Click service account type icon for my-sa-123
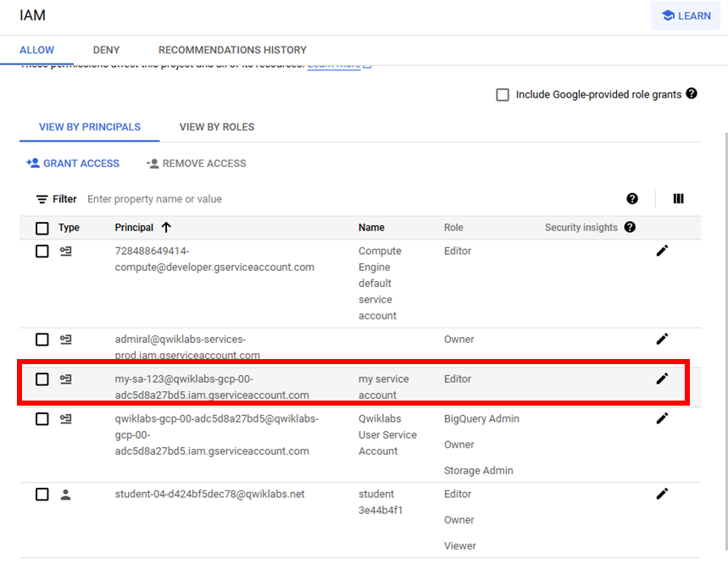This screenshot has width=728, height=564. coord(65,379)
